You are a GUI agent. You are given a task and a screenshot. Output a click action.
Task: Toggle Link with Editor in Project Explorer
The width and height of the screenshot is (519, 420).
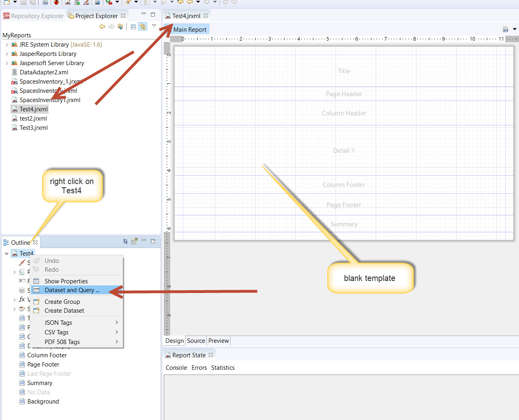[142, 27]
